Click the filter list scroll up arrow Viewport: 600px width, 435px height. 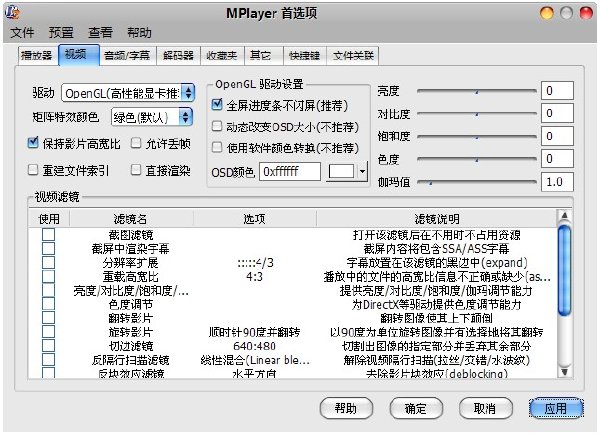564,216
